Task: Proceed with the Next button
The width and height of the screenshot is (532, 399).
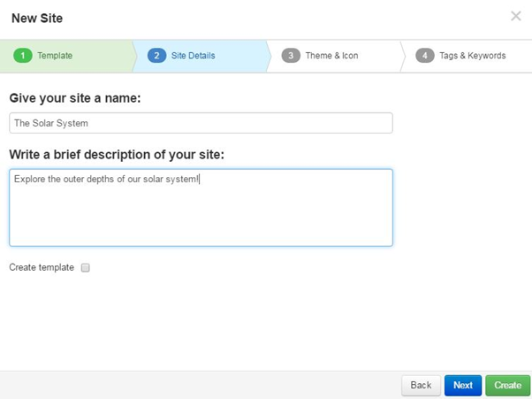Action: tap(463, 385)
